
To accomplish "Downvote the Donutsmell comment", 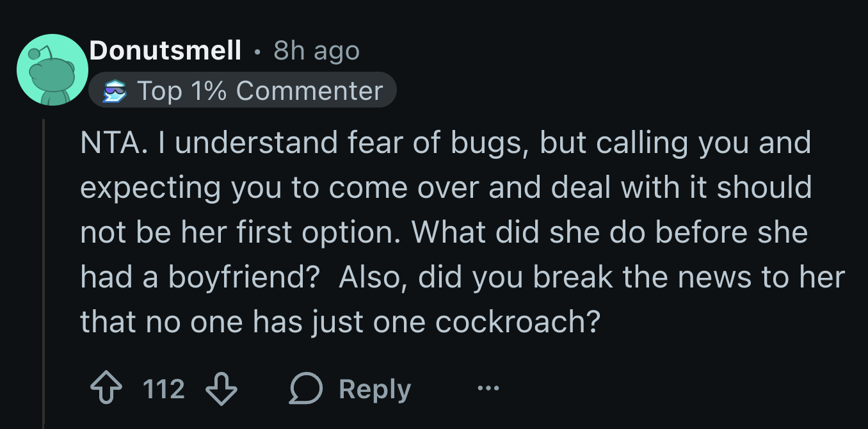I will point(221,390).
